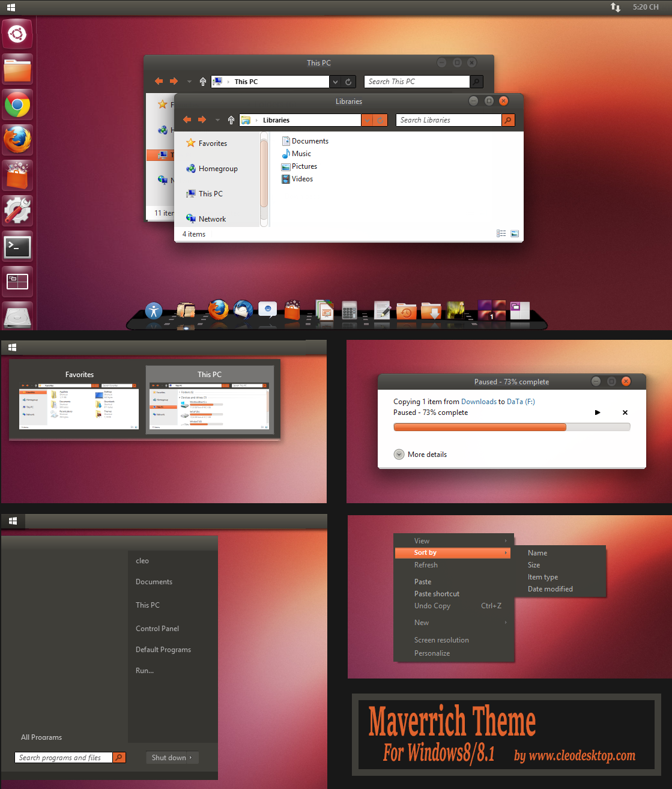Switch Libraries window to large icons view

(515, 234)
